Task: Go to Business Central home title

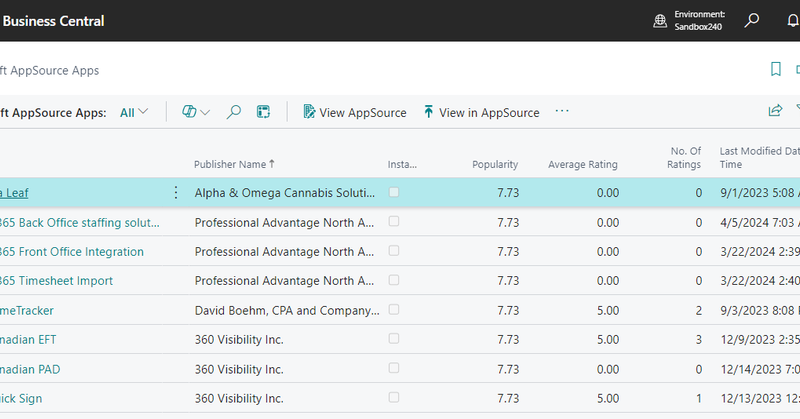Action: [x=53, y=21]
